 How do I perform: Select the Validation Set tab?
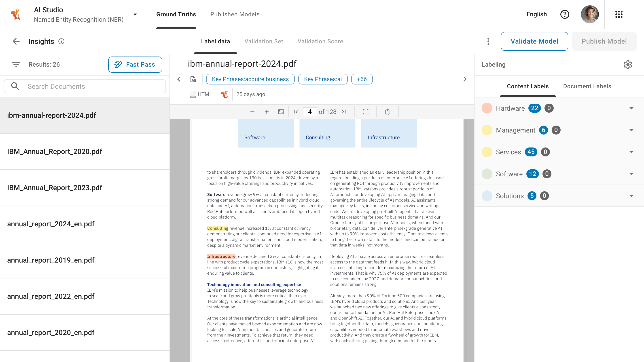264,41
